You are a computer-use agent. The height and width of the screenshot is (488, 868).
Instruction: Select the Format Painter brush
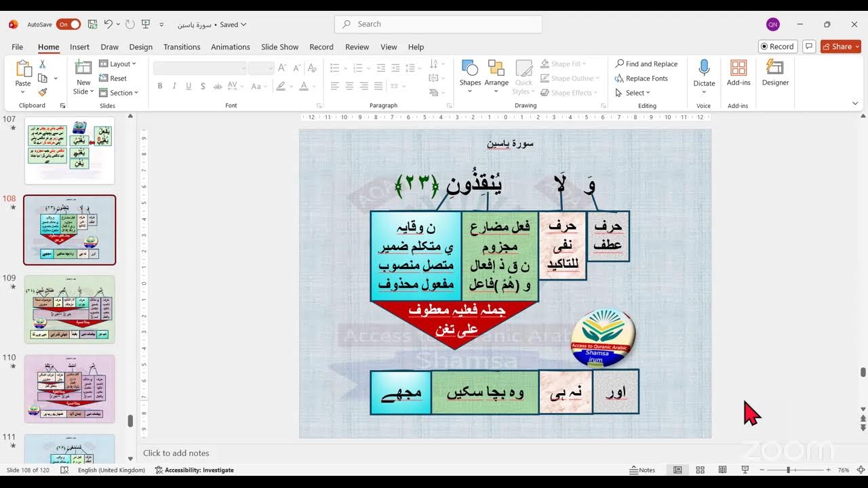coord(43,92)
